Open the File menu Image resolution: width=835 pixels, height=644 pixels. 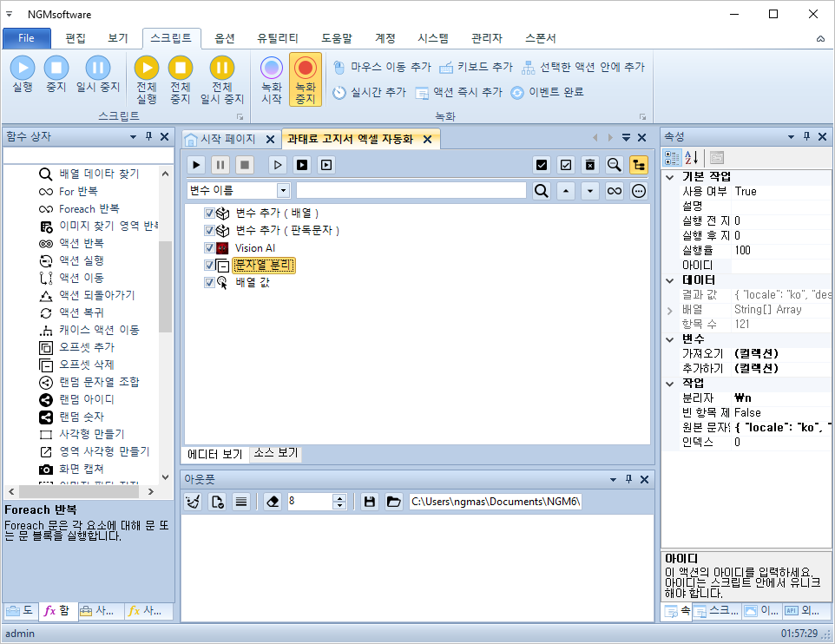point(27,38)
